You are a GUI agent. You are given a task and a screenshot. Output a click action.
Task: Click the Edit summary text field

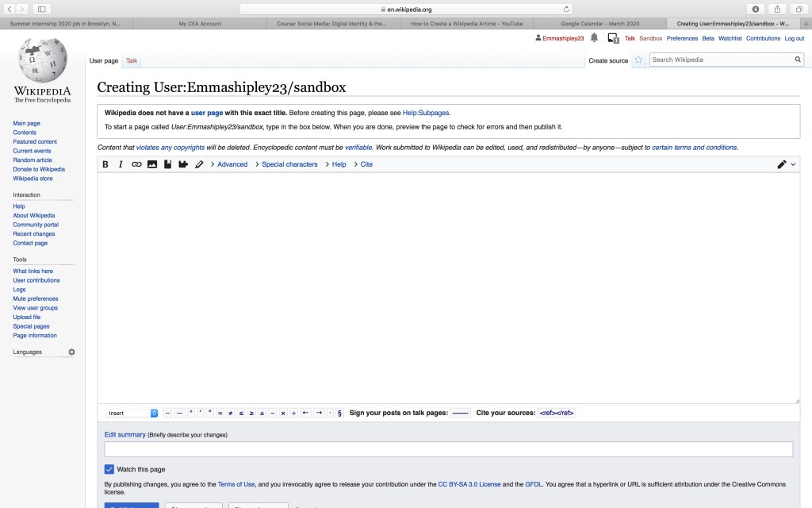point(448,449)
